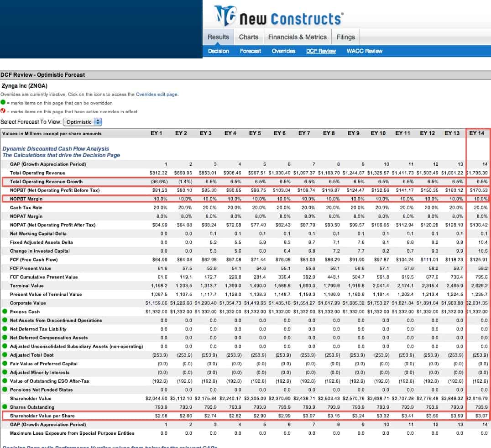This screenshot has height=448, width=491.
Task: Click the 'EY 14' column header
Action: [476, 133]
